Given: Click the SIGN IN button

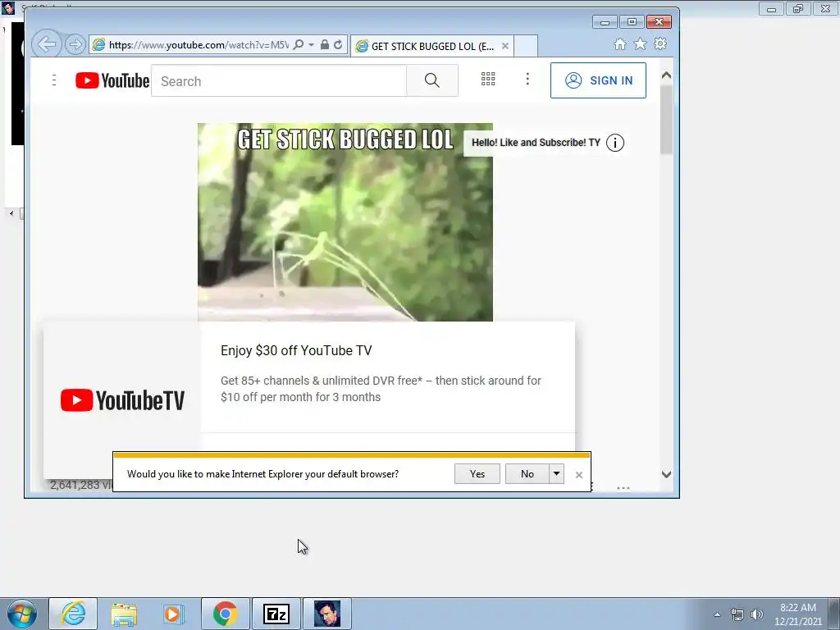Looking at the screenshot, I should pos(598,80).
